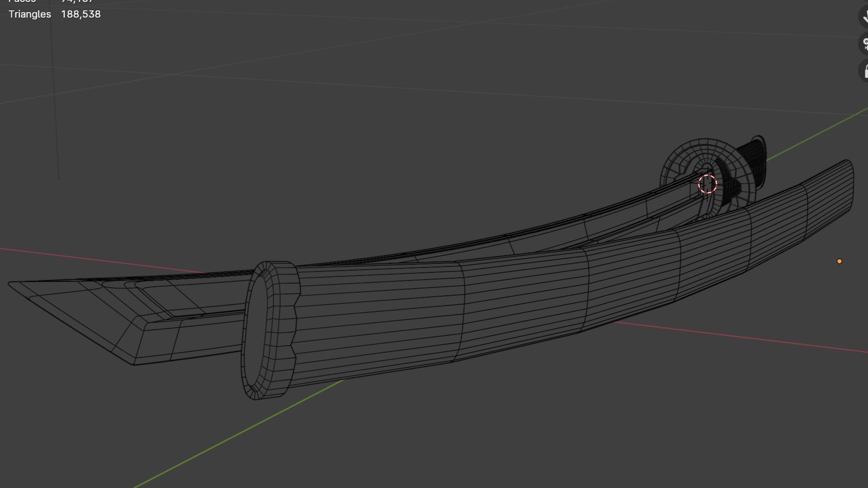Toggle the lock camera to view padlock icon
This screenshot has width=868, height=488.
pos(864,71)
